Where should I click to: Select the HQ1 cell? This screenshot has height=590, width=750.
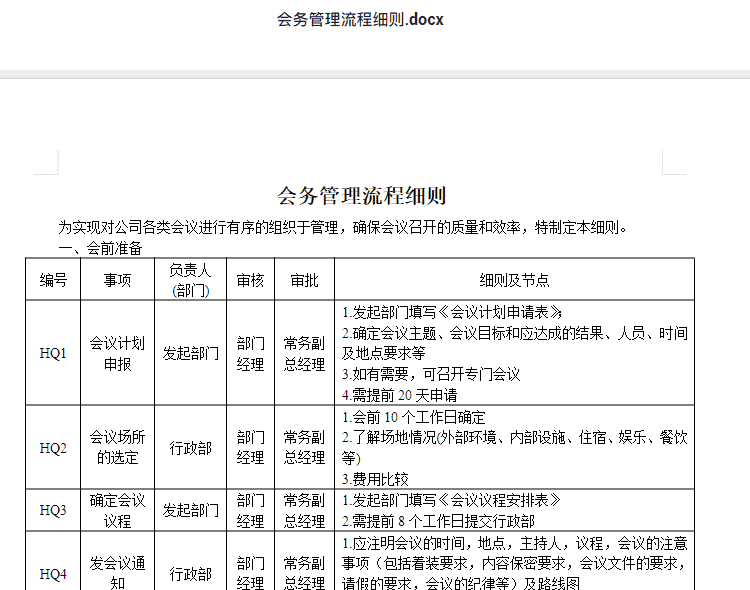(53, 353)
